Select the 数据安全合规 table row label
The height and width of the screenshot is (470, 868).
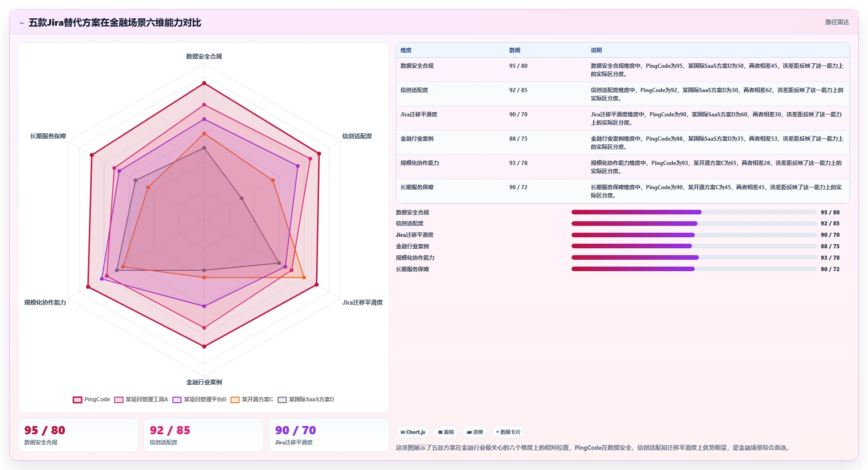417,66
